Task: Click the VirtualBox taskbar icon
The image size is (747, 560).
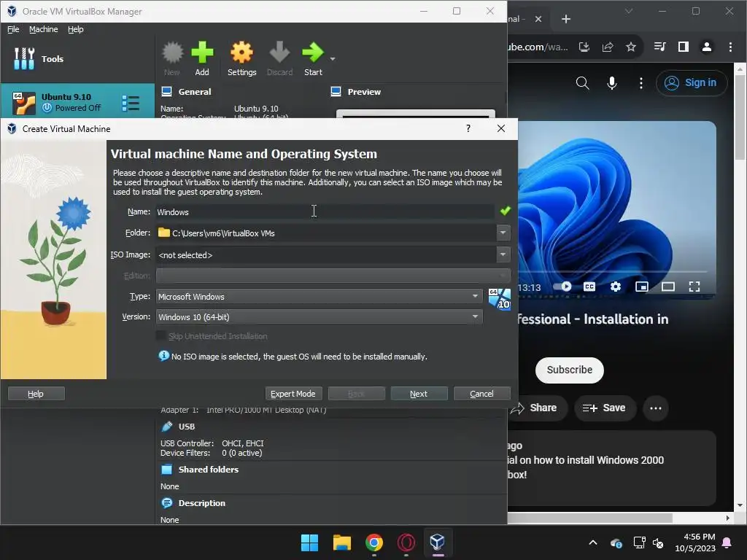Action: click(x=438, y=542)
